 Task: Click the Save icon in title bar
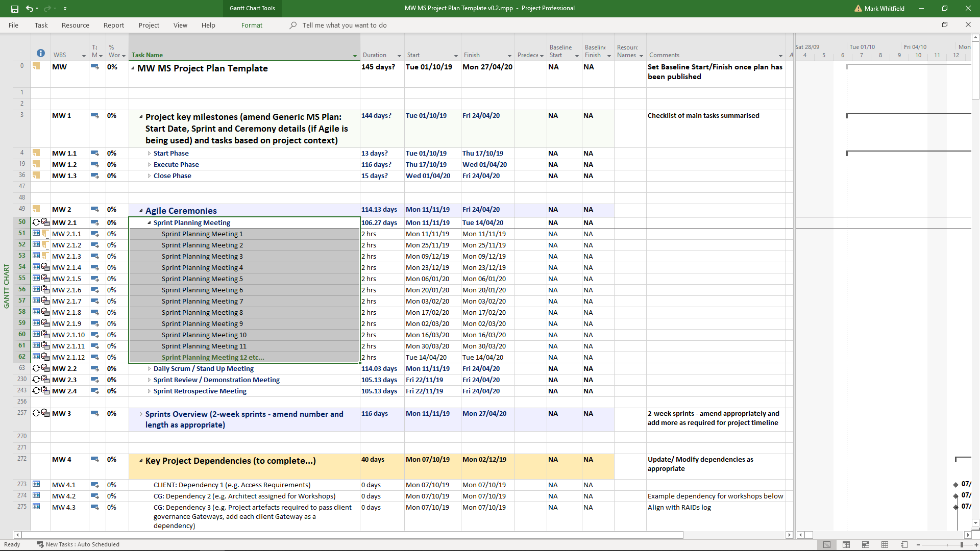click(14, 9)
